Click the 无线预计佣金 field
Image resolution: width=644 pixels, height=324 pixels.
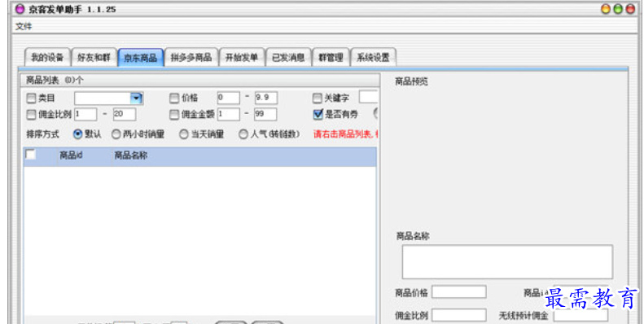coord(580,315)
